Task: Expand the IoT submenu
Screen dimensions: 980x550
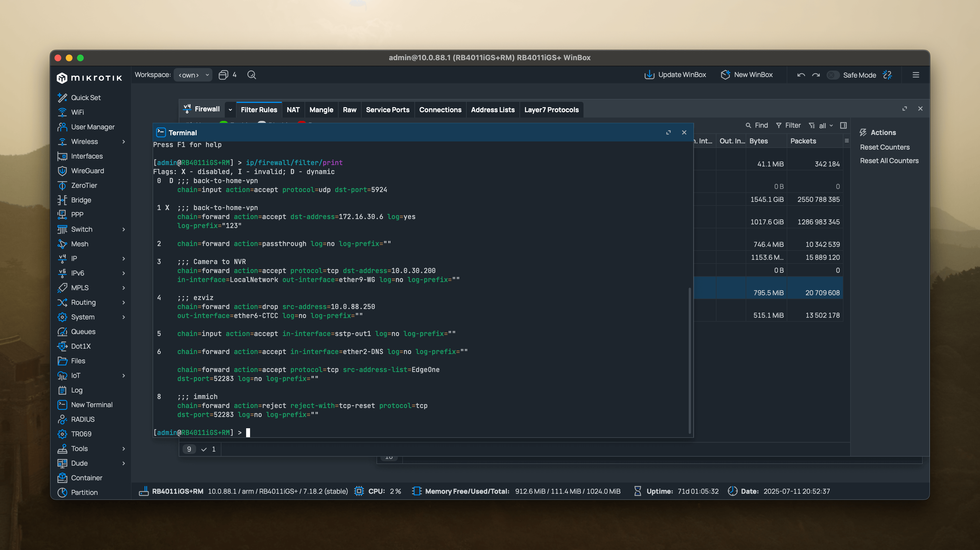Action: (x=123, y=376)
